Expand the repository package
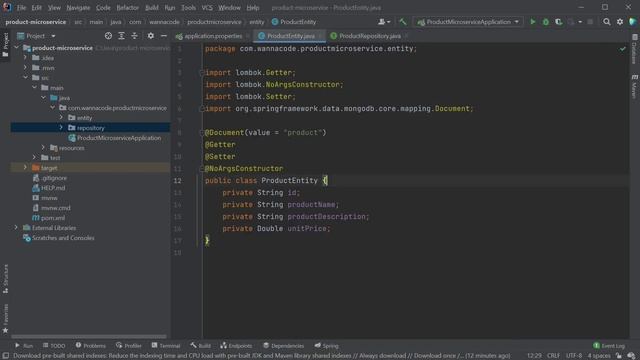The height and width of the screenshot is (360, 640). point(61,127)
